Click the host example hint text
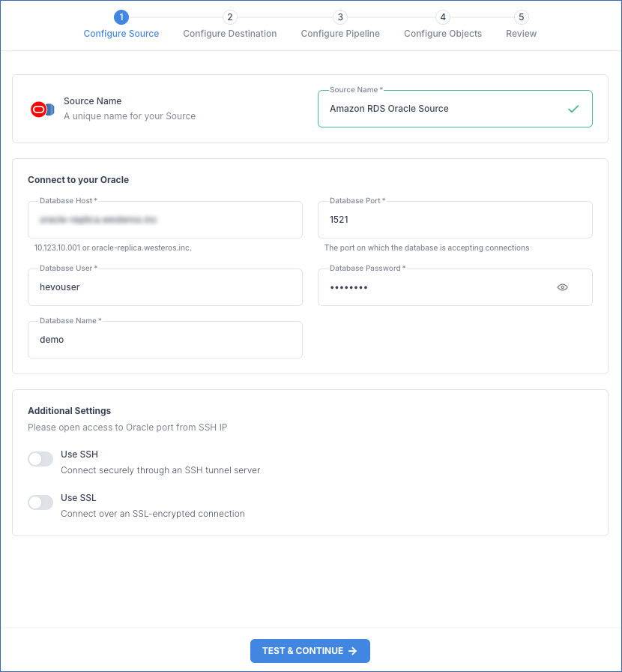The image size is (622, 672). pyautogui.click(x=112, y=247)
